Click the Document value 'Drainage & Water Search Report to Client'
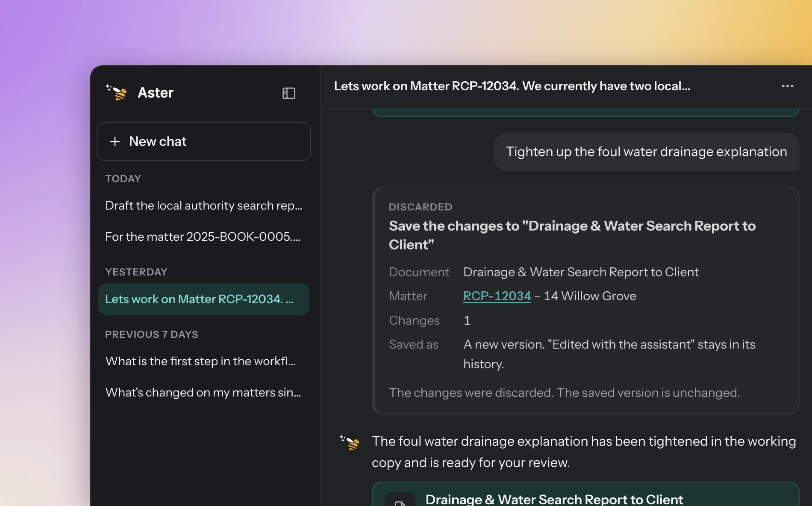 (581, 272)
